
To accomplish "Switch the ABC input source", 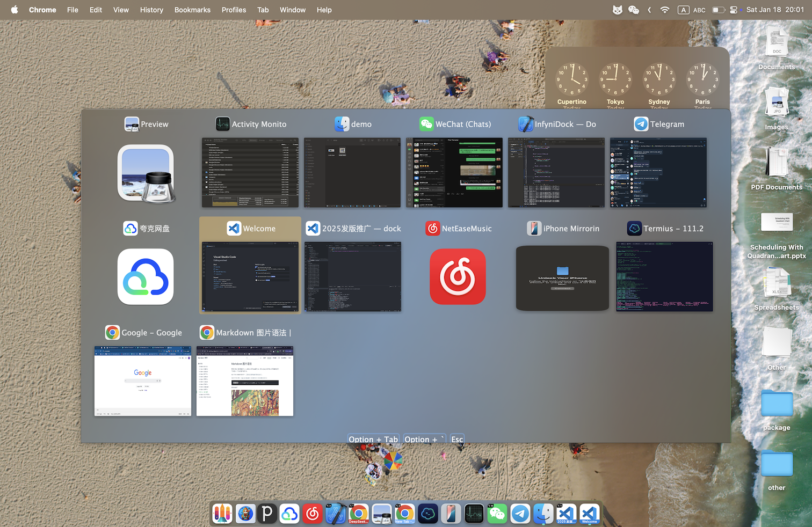I will [x=692, y=10].
